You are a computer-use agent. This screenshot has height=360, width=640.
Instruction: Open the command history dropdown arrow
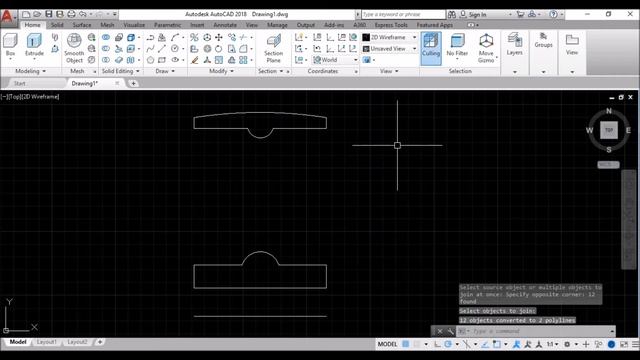click(612, 331)
